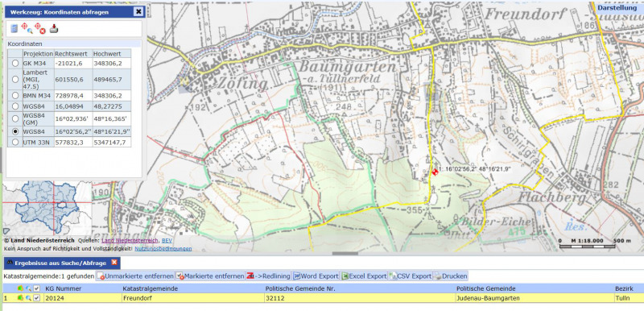Click the map panel splitter handle
644x311 pixels.
pos(345,254)
